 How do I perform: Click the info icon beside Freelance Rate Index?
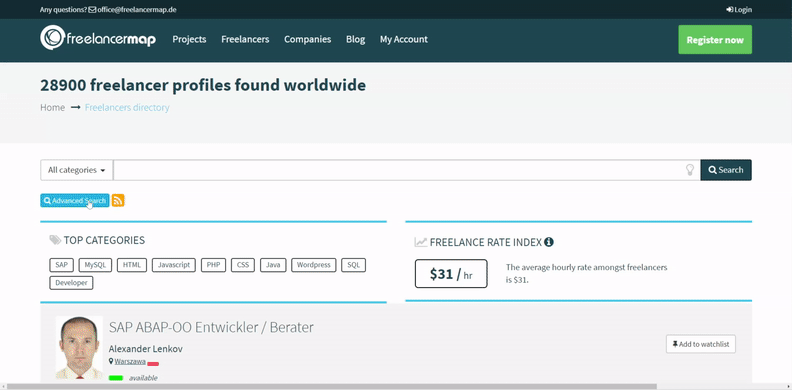tap(549, 242)
